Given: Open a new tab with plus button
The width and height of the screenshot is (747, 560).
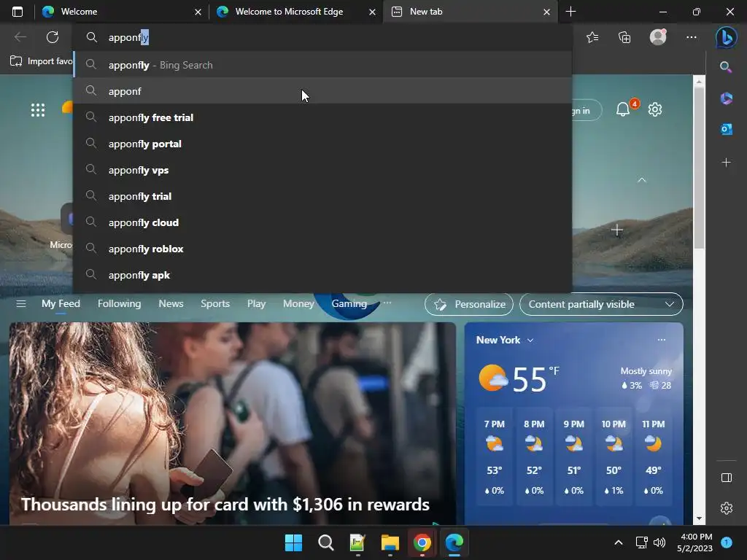Looking at the screenshot, I should (x=570, y=12).
